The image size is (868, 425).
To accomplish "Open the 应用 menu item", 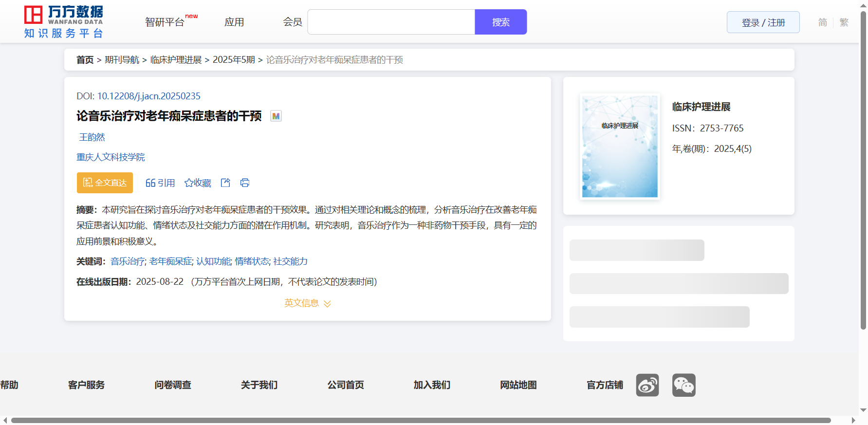I will click(x=234, y=22).
